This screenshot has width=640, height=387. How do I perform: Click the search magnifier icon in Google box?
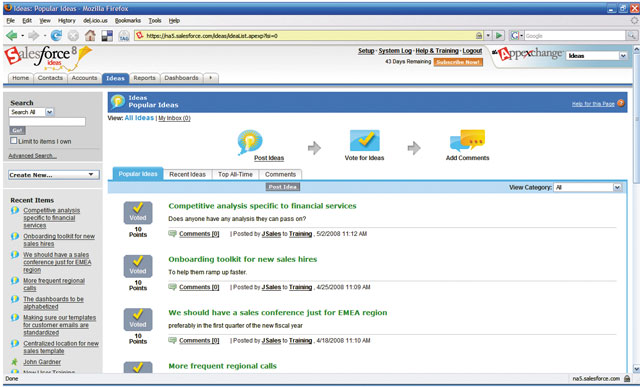(x=631, y=36)
